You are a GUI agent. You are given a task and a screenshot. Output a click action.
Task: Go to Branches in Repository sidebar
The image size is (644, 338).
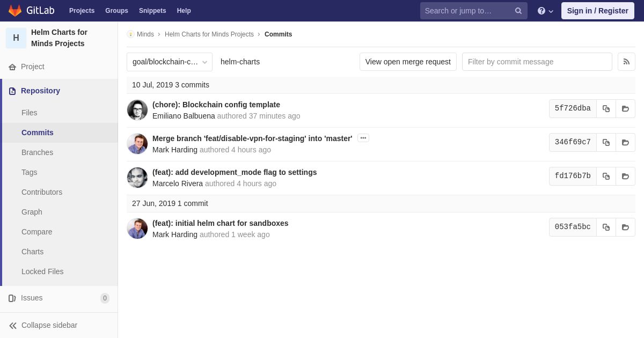[37, 152]
